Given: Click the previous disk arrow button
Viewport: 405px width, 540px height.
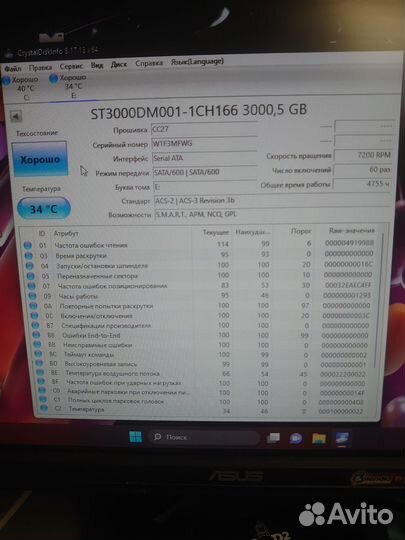Looking at the screenshot, I should pyautogui.click(x=15, y=116).
